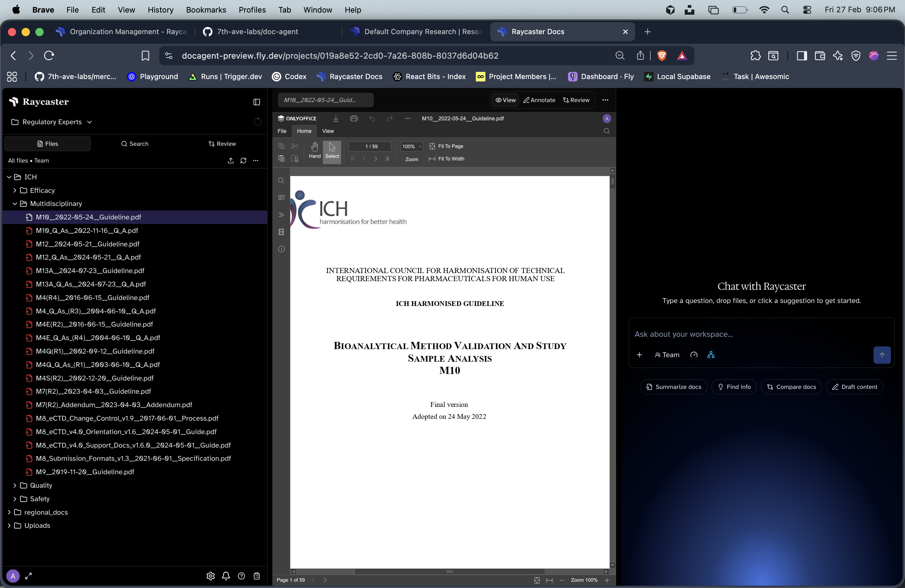Switch to the View tab in ONLYOFFICE
The image size is (905, 588).
click(x=328, y=131)
